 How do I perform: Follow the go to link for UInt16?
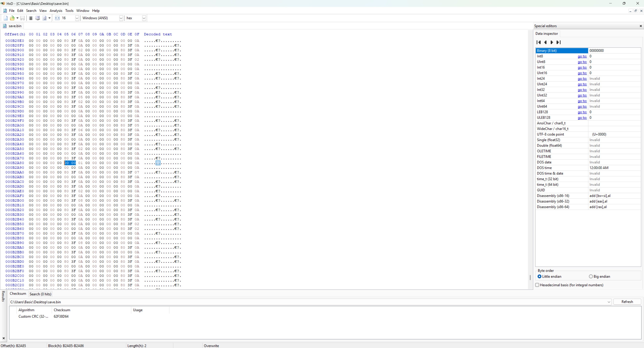(x=582, y=73)
